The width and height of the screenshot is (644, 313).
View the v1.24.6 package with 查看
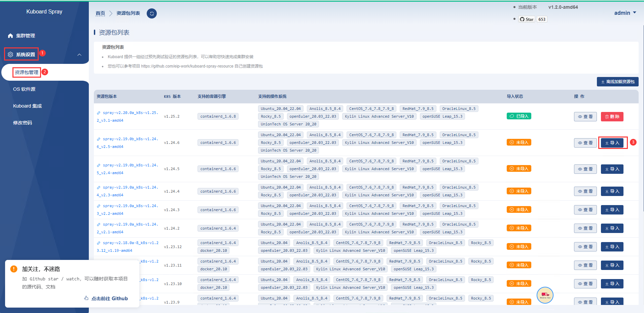pos(585,143)
